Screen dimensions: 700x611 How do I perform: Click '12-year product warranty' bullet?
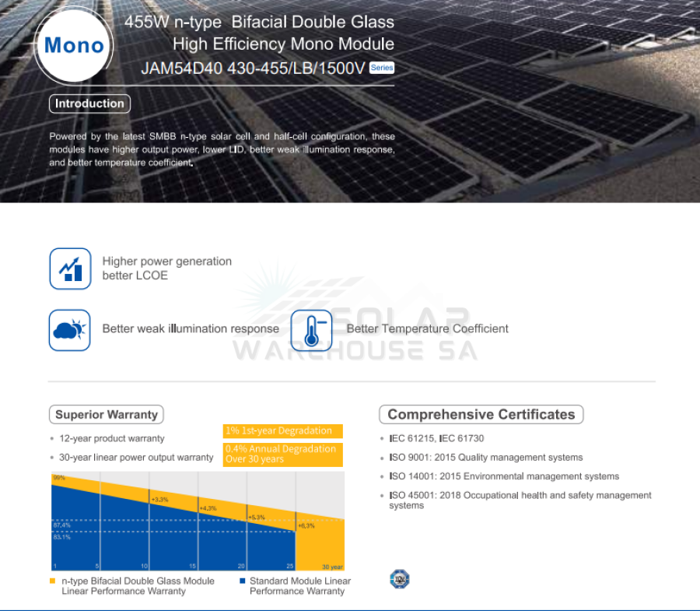point(111,439)
